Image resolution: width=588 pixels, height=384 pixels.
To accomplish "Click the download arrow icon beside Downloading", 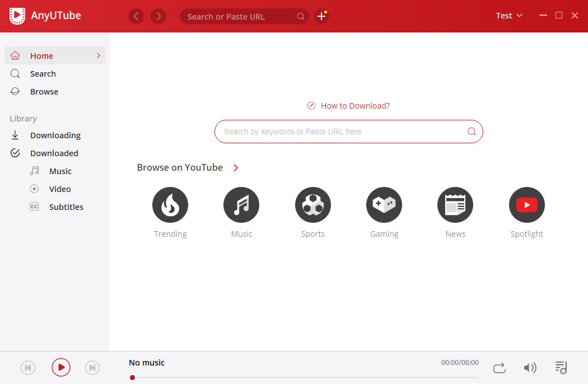I will 15,135.
